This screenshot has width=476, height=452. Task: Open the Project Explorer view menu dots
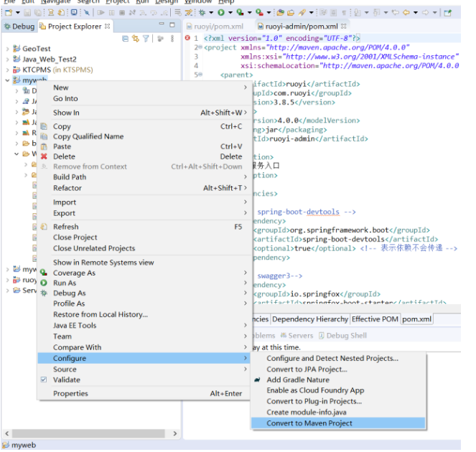coord(172,39)
